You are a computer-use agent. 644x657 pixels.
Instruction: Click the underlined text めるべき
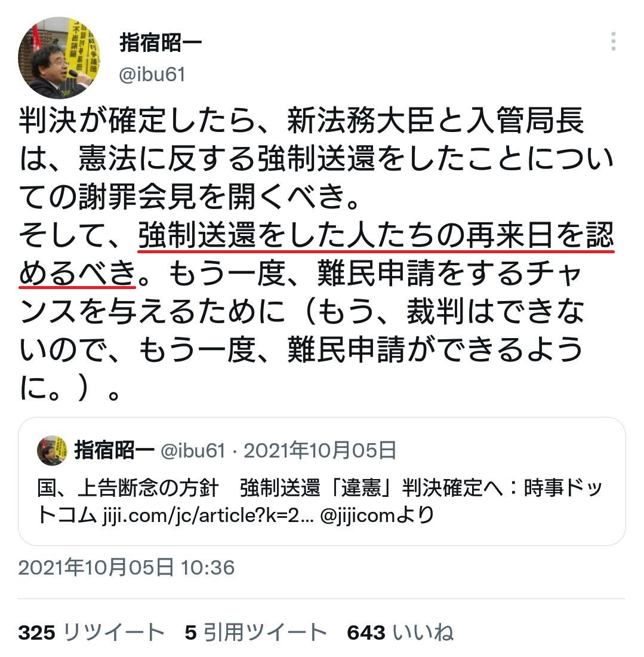point(78,273)
